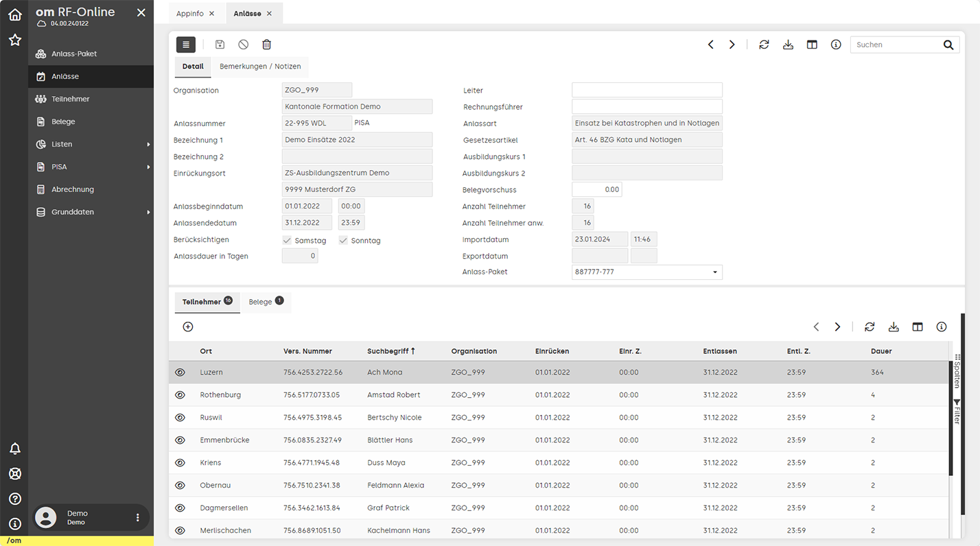The width and height of the screenshot is (980, 546).
Task: Click the help question mark icon
Action: click(x=14, y=499)
